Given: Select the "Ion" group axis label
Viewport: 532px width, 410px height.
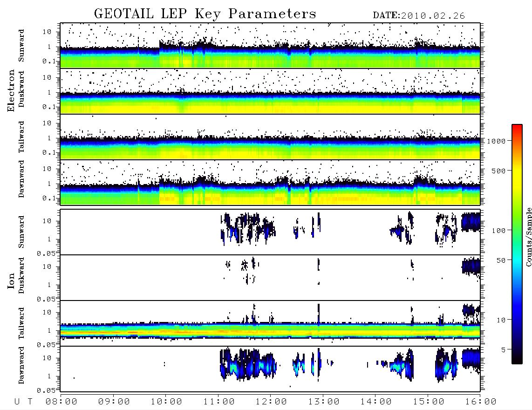Looking at the screenshot, I should (11, 280).
